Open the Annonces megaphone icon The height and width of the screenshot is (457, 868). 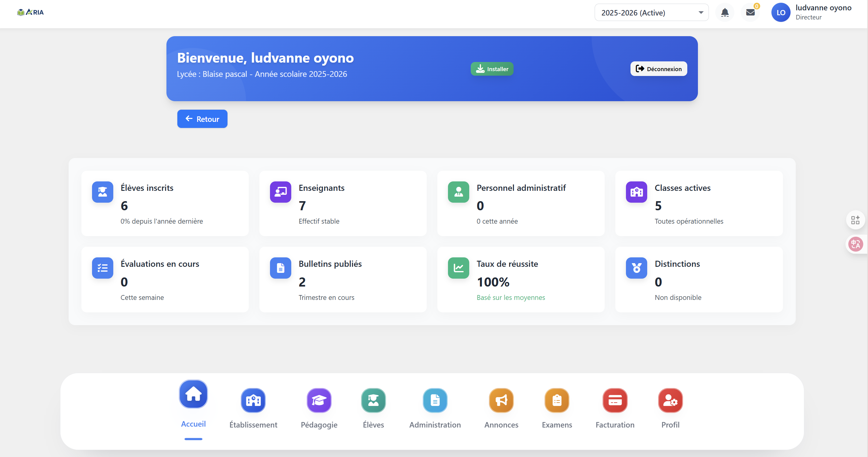click(501, 400)
